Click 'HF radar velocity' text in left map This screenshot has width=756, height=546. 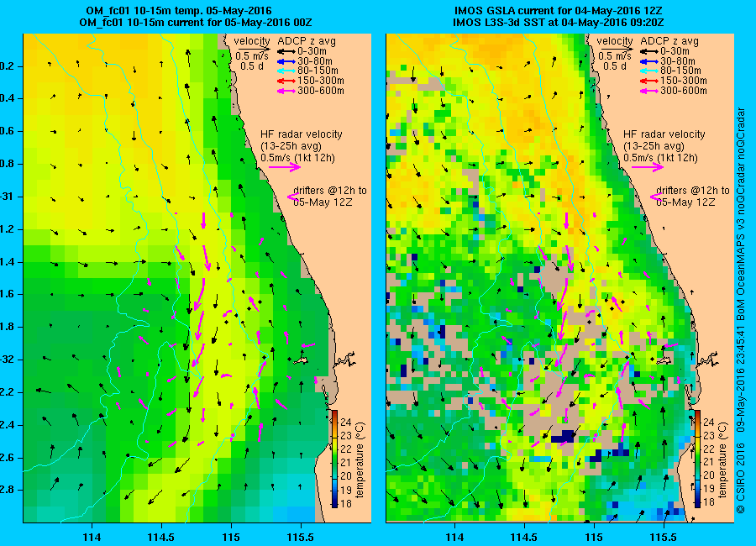pyautogui.click(x=302, y=134)
